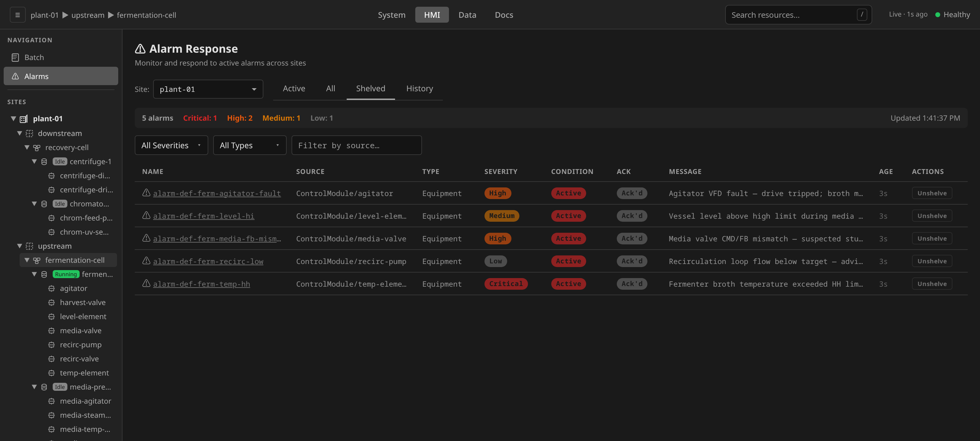Collapse the upstream tree node
The width and height of the screenshot is (980, 441).
(x=19, y=246)
